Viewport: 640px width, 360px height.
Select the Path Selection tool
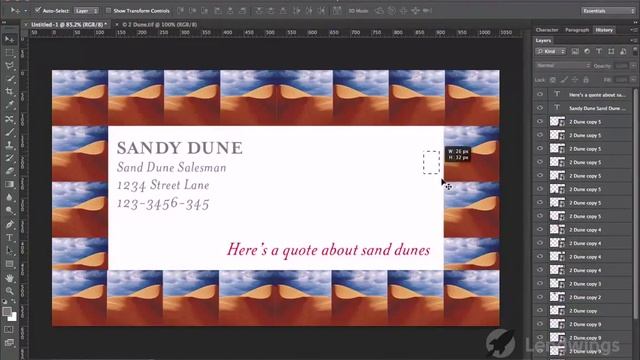(9, 251)
